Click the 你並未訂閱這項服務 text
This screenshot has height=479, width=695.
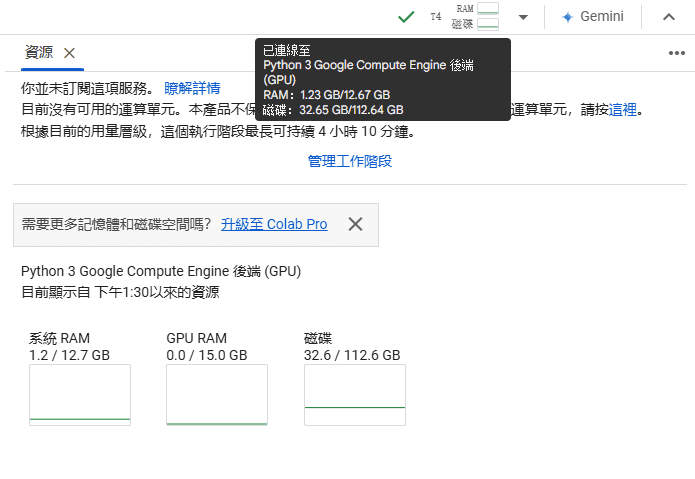[x=88, y=88]
